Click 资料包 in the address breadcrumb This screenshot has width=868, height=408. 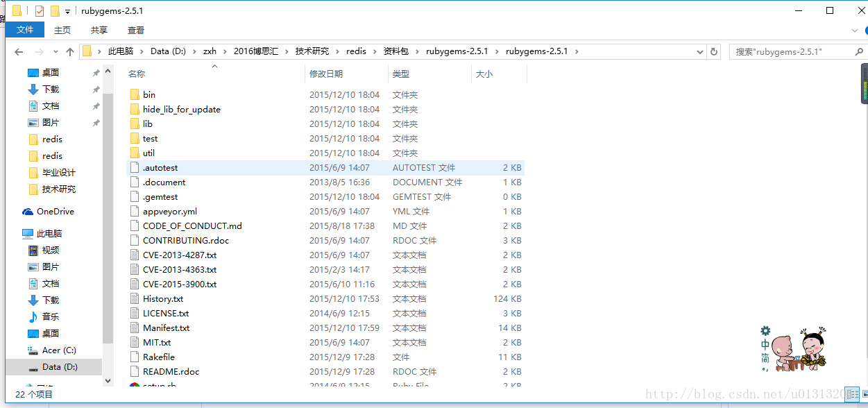(396, 51)
